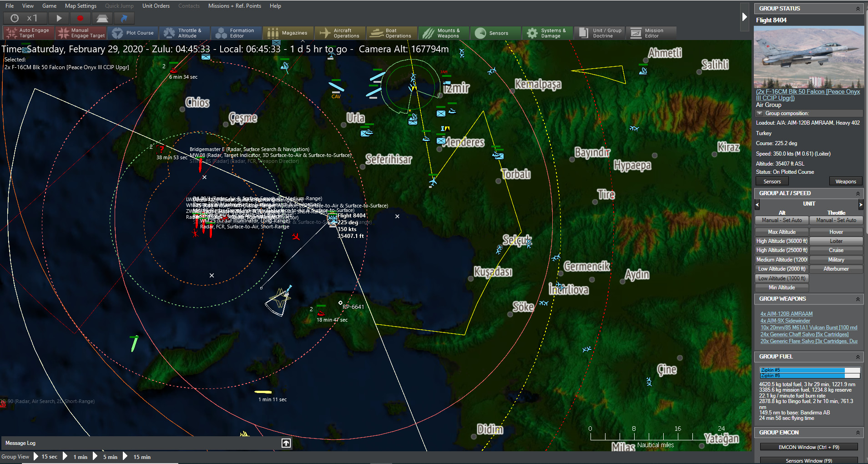Open the Formation Editor

[x=237, y=33]
